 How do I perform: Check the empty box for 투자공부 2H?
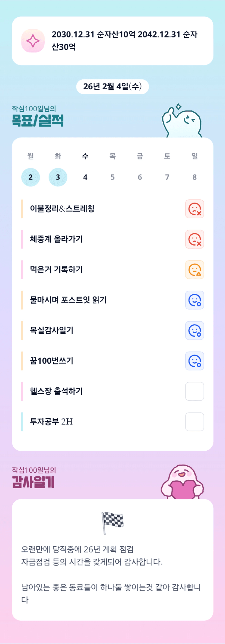195,422
